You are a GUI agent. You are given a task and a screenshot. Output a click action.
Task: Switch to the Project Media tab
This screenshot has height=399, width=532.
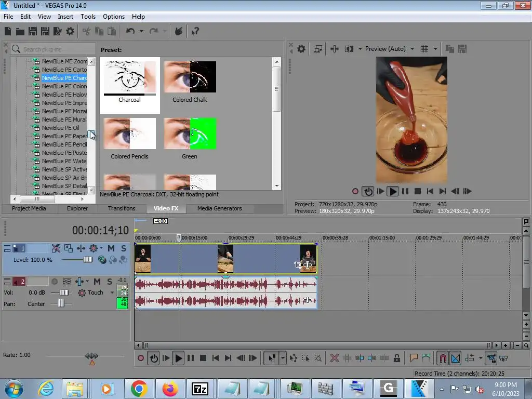click(x=29, y=208)
